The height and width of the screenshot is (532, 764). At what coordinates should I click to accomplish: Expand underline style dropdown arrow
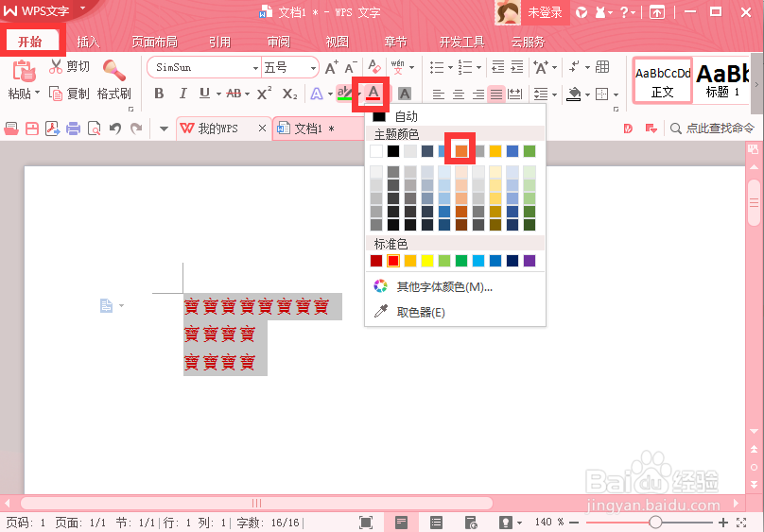pyautogui.click(x=218, y=94)
